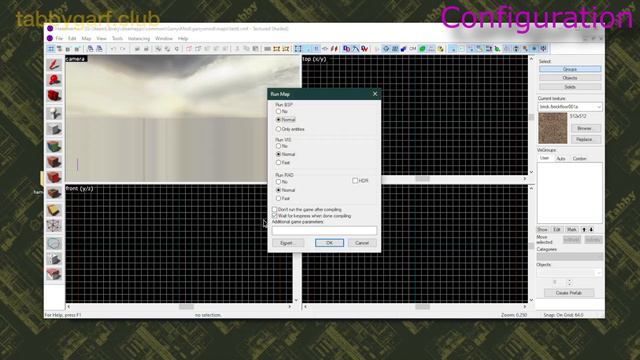Click the Solids select mode button

[570, 87]
